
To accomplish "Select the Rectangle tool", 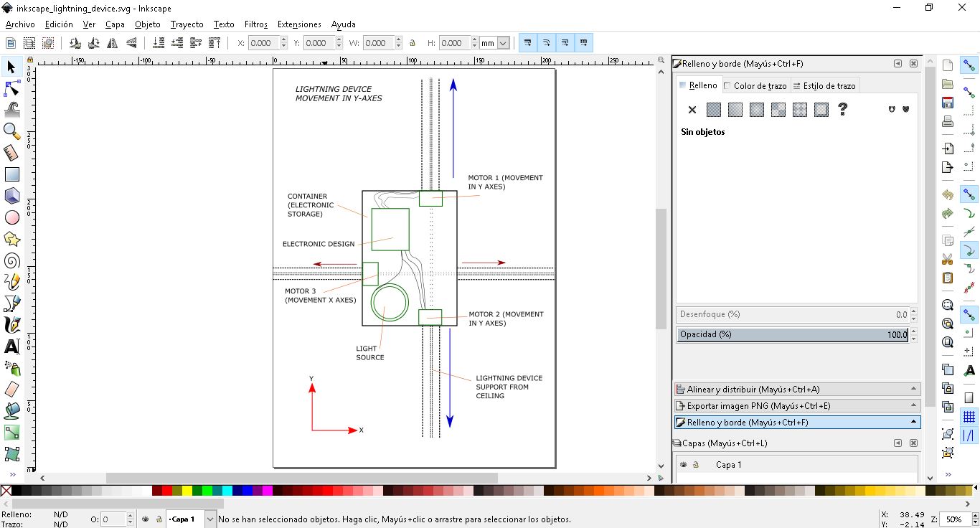I will (x=11, y=174).
